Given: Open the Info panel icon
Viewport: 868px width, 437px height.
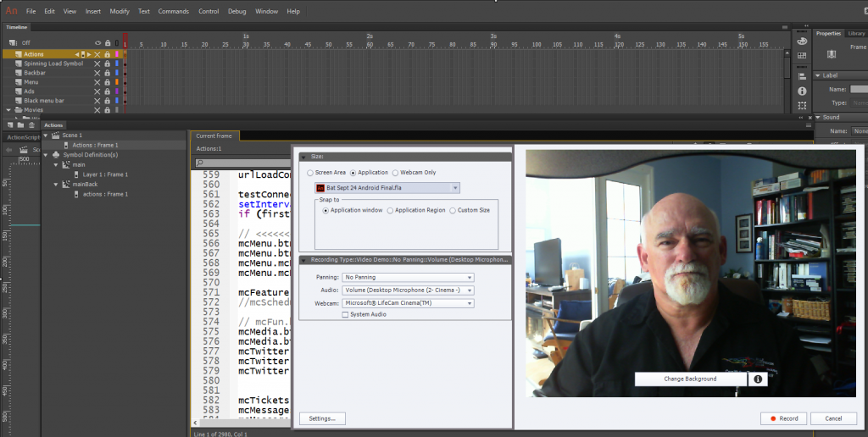Looking at the screenshot, I should point(802,91).
